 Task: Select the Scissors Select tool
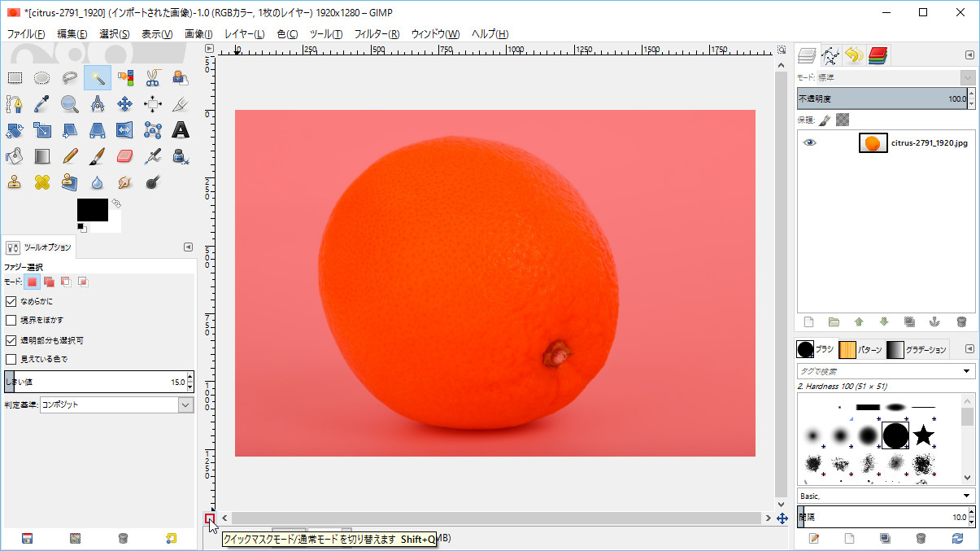(152, 78)
